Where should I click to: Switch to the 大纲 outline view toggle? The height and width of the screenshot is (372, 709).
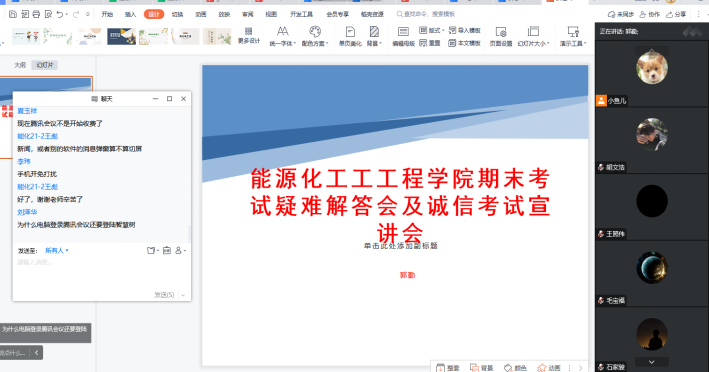tap(20, 65)
